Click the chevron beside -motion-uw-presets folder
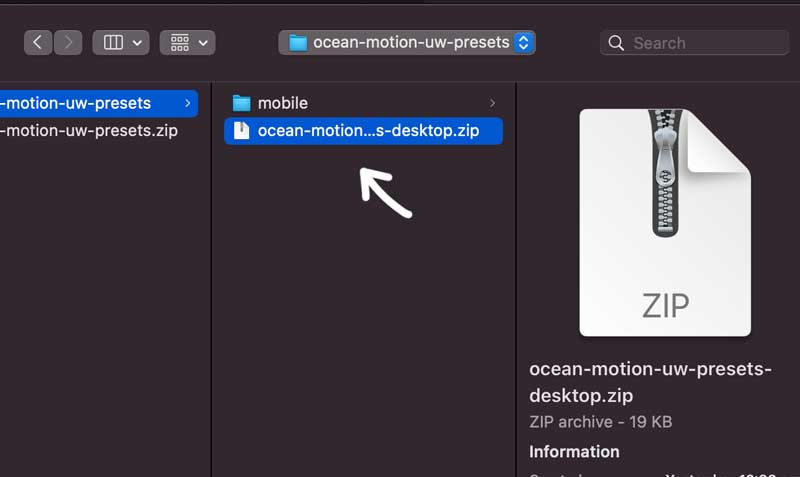The height and width of the screenshot is (477, 800). (x=187, y=103)
